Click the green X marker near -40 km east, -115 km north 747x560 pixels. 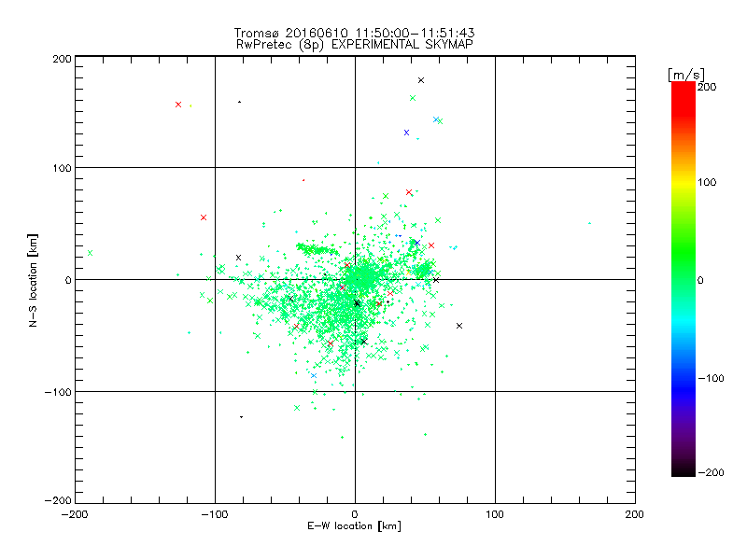(x=297, y=408)
